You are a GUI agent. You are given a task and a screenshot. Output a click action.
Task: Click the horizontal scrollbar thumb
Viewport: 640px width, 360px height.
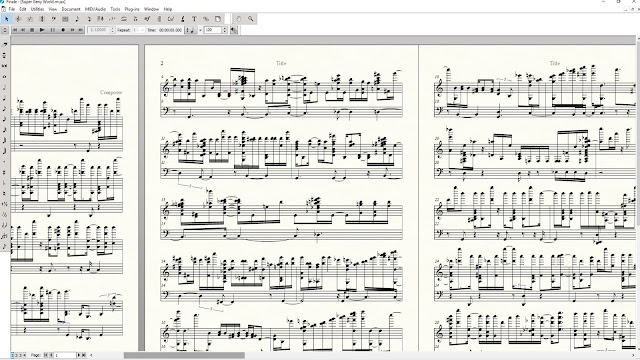(184, 355)
